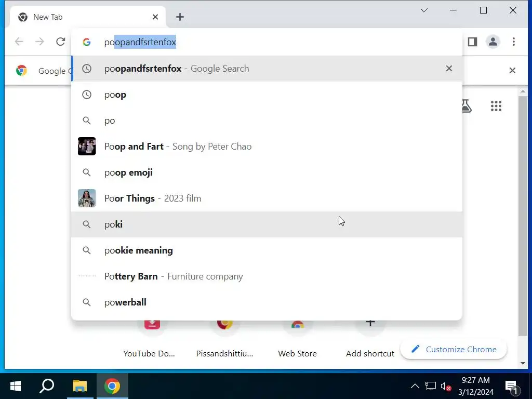Screen dimensions: 532x399
Task: Open the notification center icon
Action: pyautogui.click(x=512, y=387)
